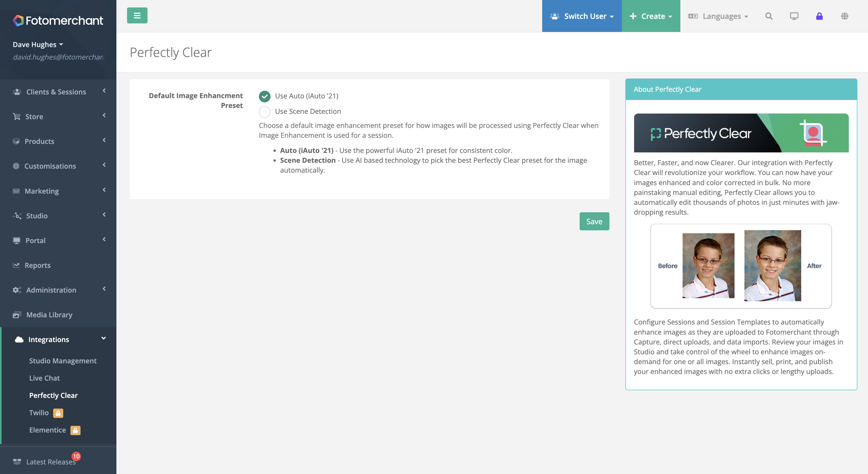The height and width of the screenshot is (474, 868).
Task: Open Twilio submenu item
Action: click(x=39, y=413)
